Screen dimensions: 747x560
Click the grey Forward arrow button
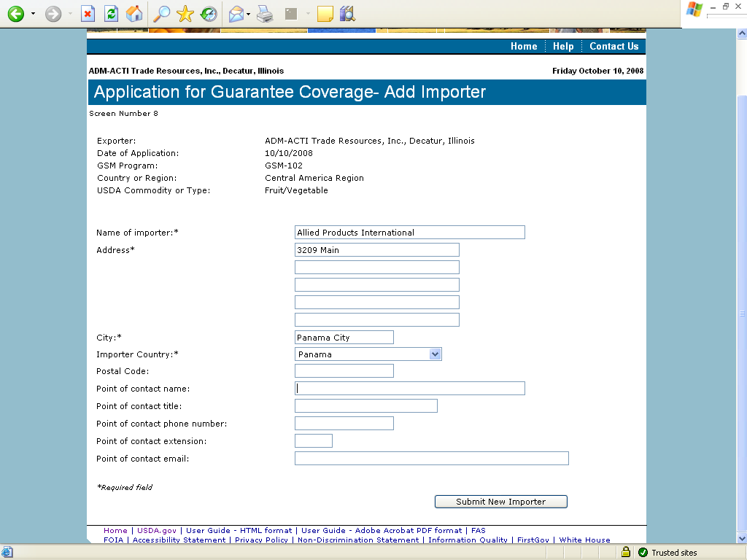[53, 14]
